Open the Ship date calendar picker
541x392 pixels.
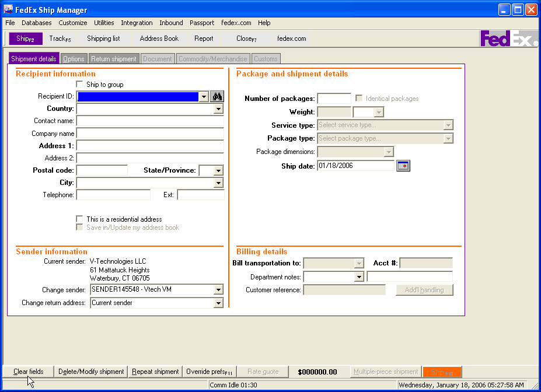tap(403, 166)
